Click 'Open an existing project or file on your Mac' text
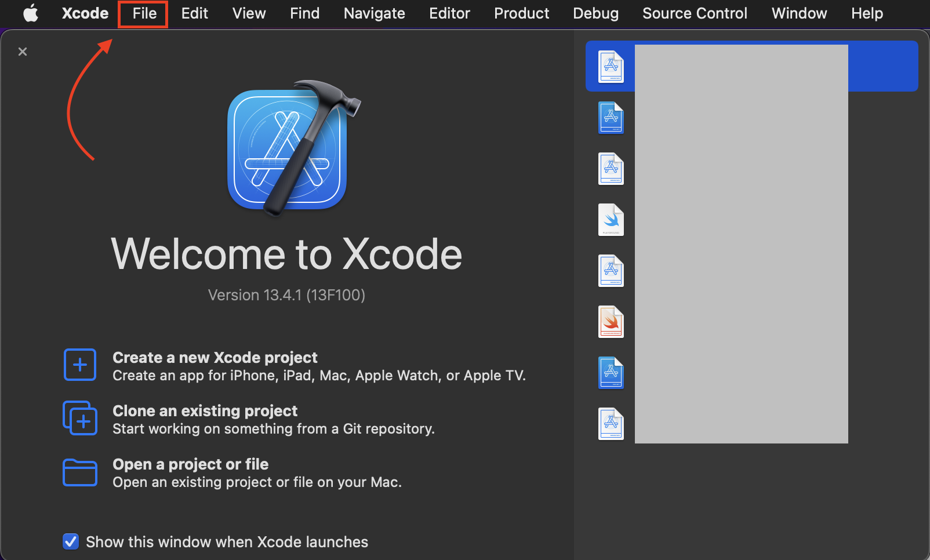This screenshot has width=930, height=560. [257, 482]
